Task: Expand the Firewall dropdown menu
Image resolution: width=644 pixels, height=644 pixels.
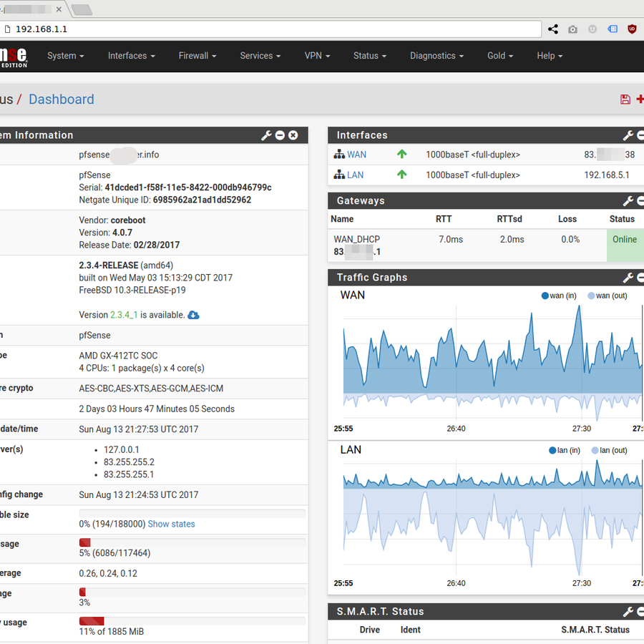Action: 197,56
